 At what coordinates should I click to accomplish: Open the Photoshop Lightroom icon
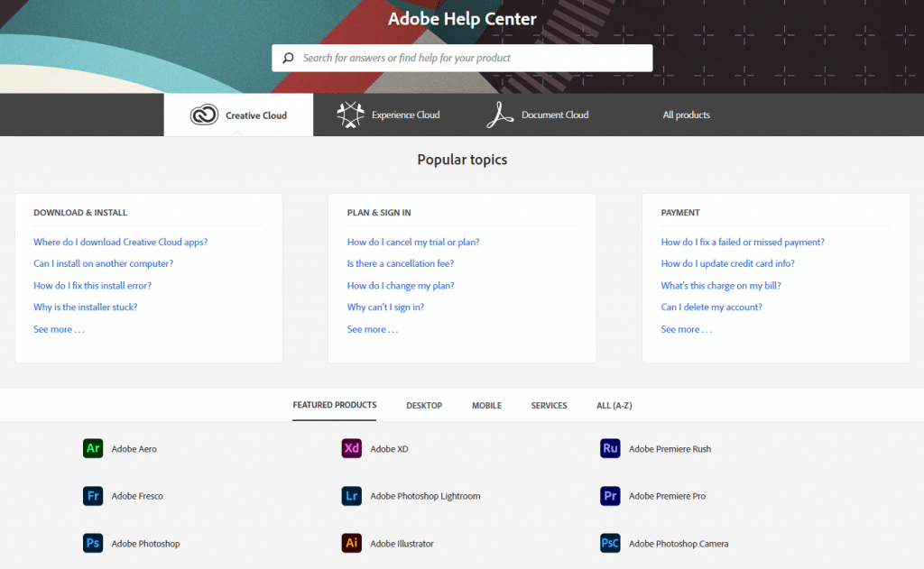(352, 496)
